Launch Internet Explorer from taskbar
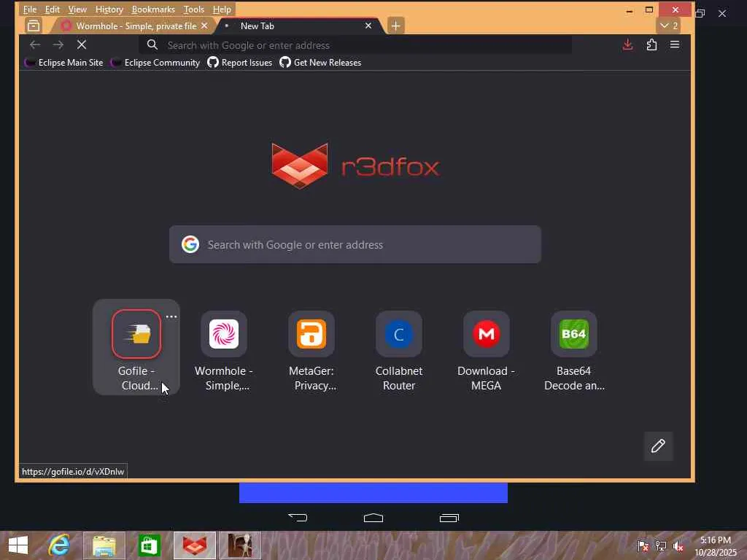Screen dimensions: 747x560 coord(60,545)
